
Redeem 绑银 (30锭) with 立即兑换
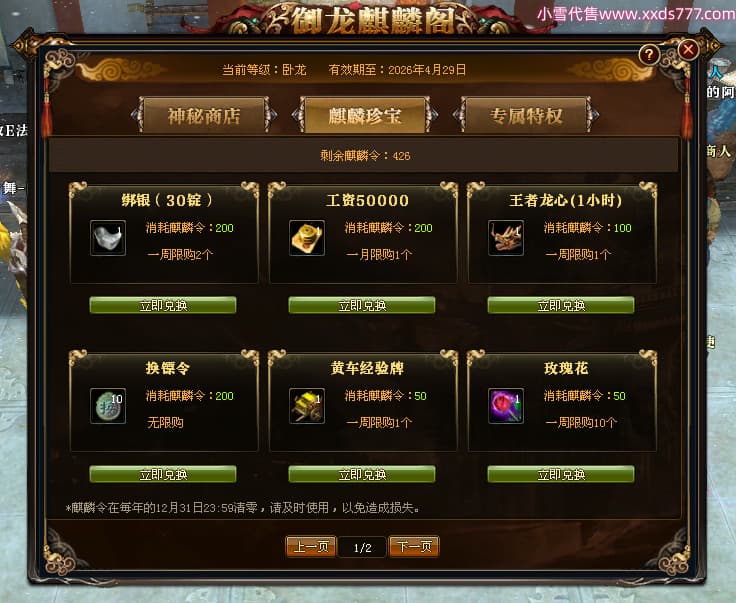pos(163,305)
